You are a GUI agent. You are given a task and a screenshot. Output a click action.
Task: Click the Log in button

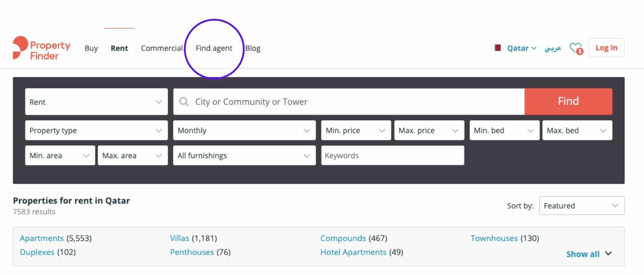[606, 48]
